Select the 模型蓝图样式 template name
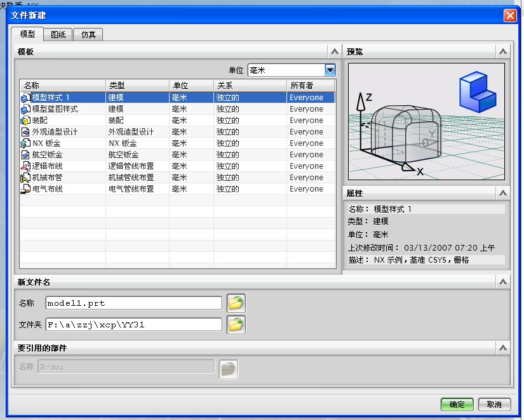The image size is (524, 420). pos(55,109)
